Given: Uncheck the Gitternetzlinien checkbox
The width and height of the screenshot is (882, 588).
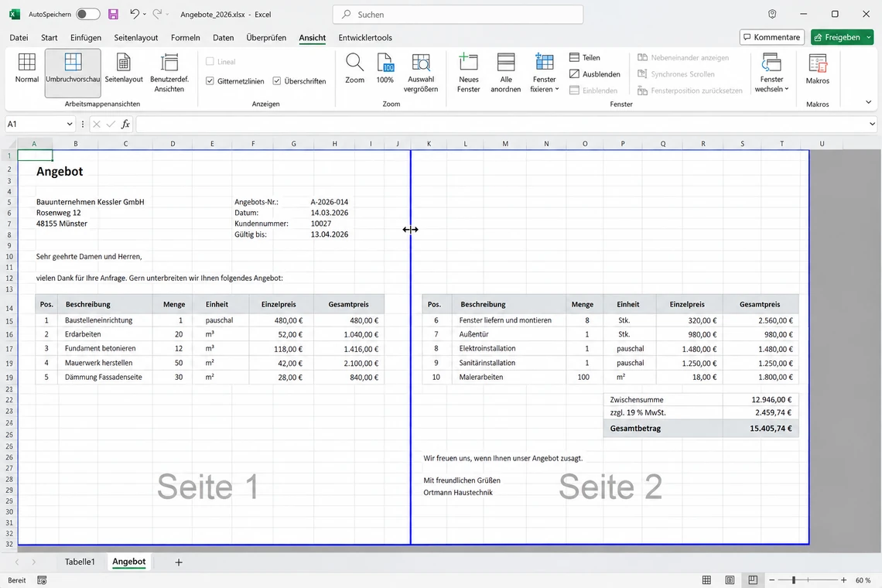Looking at the screenshot, I should [x=210, y=81].
